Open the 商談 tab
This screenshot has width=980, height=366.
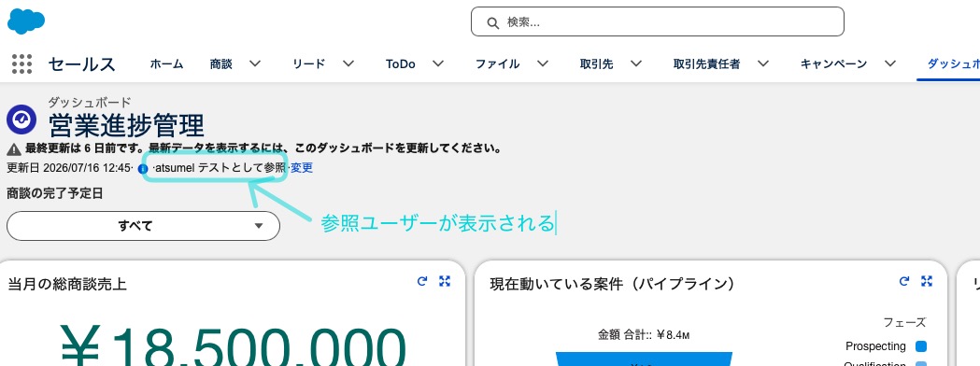pyautogui.click(x=221, y=63)
